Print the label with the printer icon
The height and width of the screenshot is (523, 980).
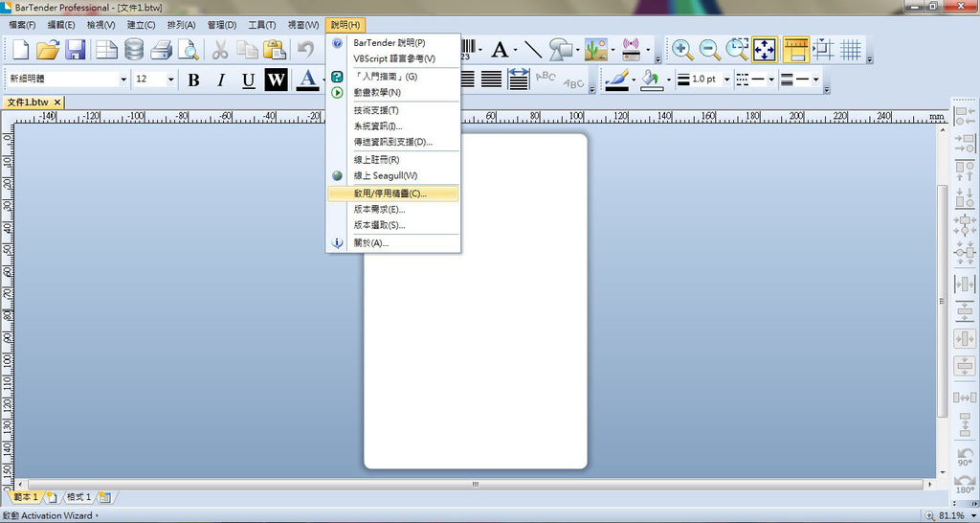coord(161,50)
